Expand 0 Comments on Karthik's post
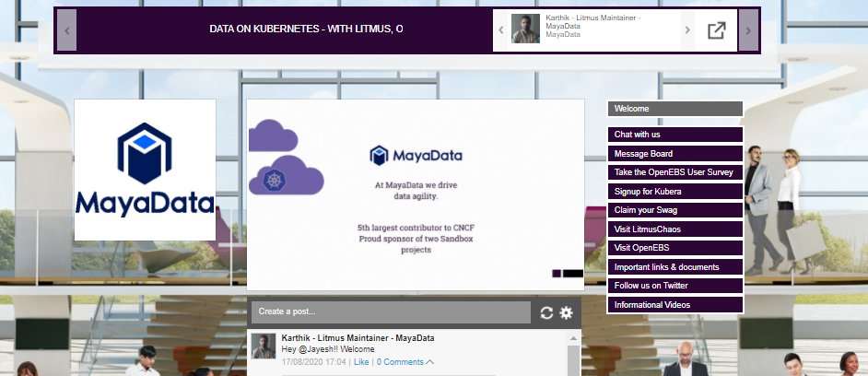 click(405, 362)
